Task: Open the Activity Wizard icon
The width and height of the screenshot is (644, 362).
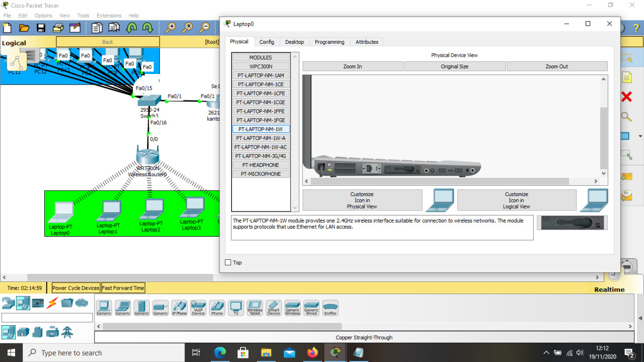Action: [75, 28]
